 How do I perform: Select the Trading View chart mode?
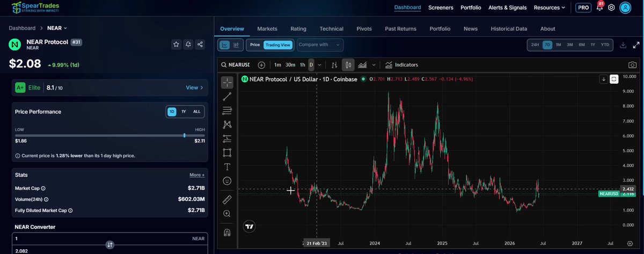[x=278, y=45]
